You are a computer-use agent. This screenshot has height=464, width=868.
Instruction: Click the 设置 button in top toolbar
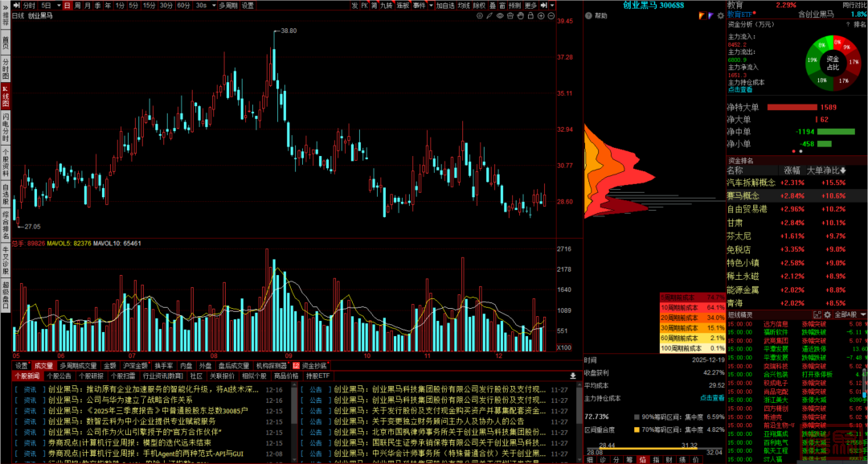[248, 5]
